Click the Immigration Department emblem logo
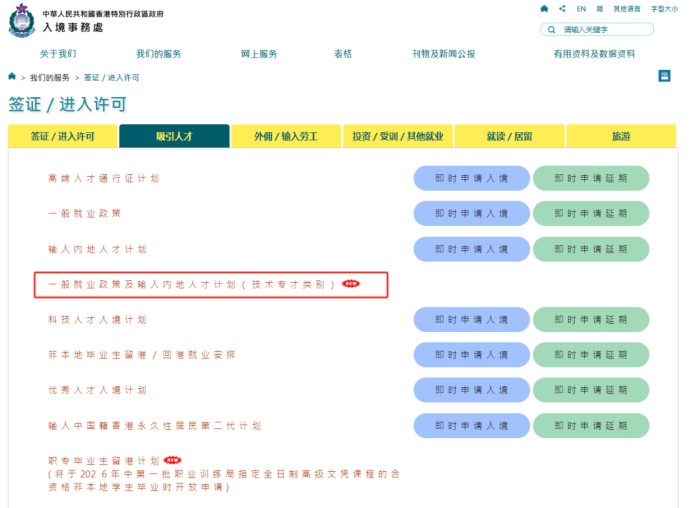Viewport: 700px width, 508px height. click(x=21, y=21)
